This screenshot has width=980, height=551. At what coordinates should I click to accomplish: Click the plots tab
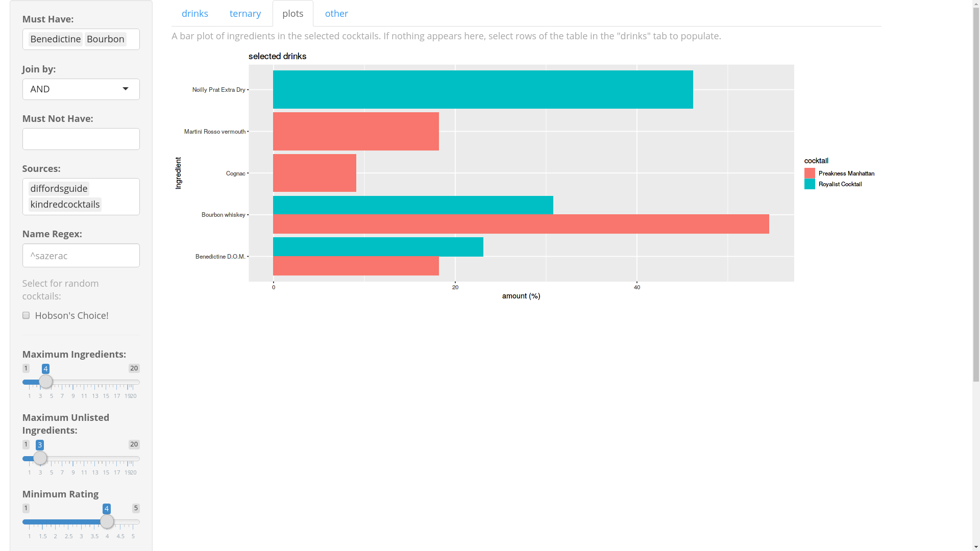point(292,13)
